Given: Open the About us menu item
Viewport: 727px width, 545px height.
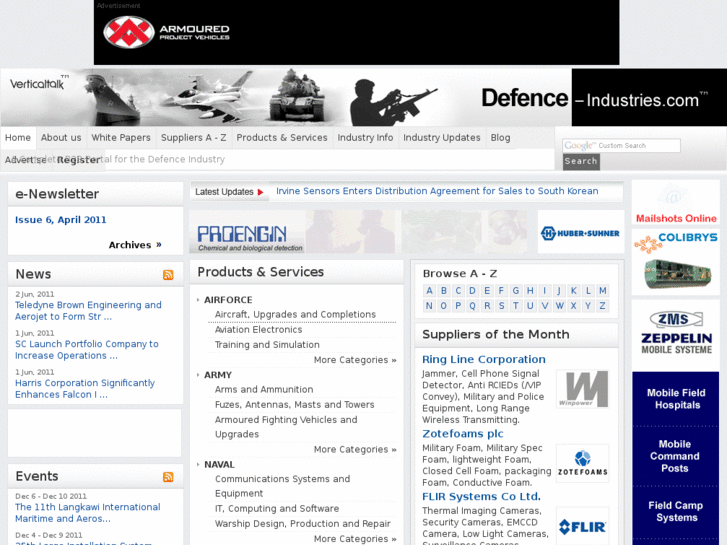Looking at the screenshot, I should (61, 138).
